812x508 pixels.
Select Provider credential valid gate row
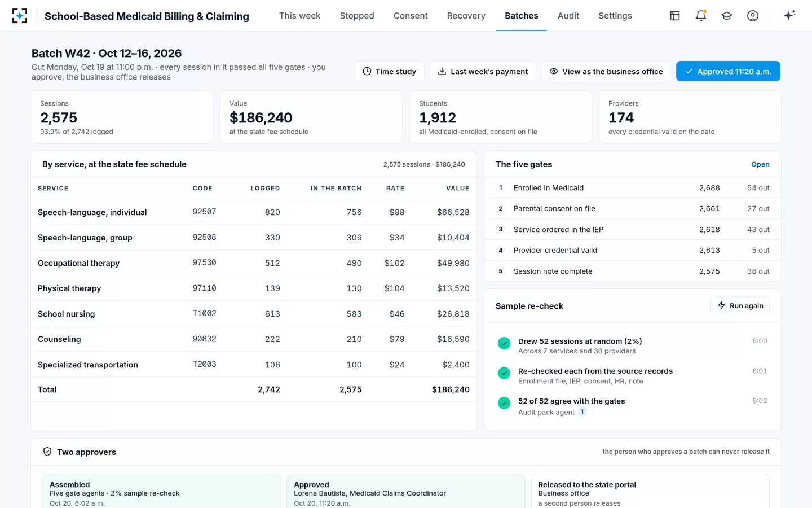click(x=633, y=250)
